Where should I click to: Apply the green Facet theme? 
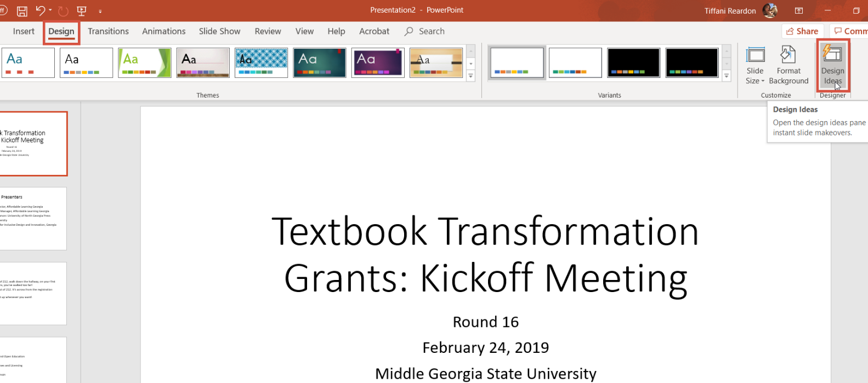tap(145, 62)
